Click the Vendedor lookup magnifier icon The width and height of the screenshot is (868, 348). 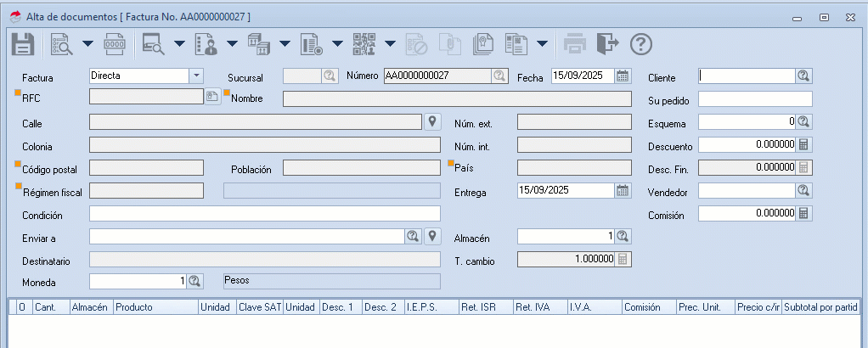click(x=803, y=190)
